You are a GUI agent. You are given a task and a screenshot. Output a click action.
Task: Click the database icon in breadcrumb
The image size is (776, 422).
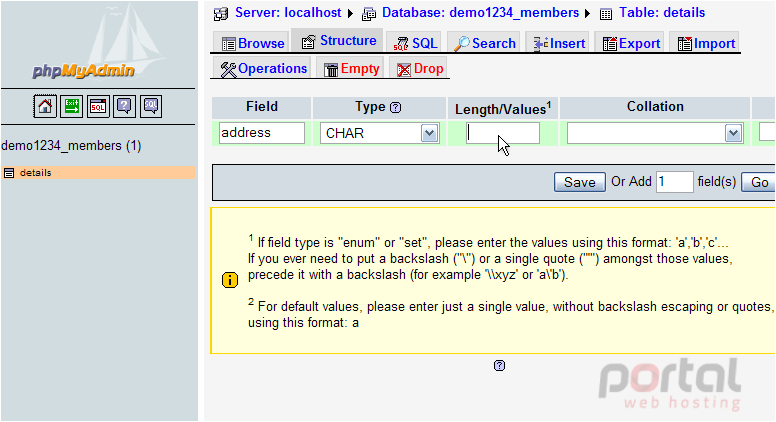(369, 14)
